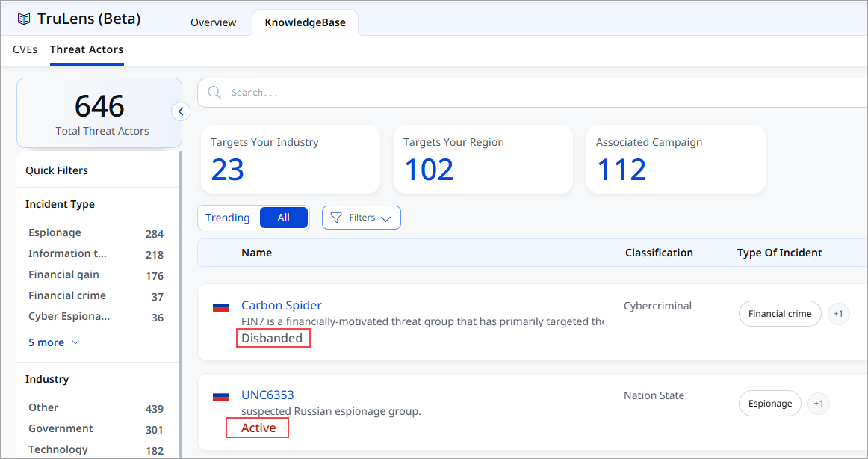Click the Cybercriminal classification cell
Image resolution: width=868 pixels, height=459 pixels.
pyautogui.click(x=657, y=306)
